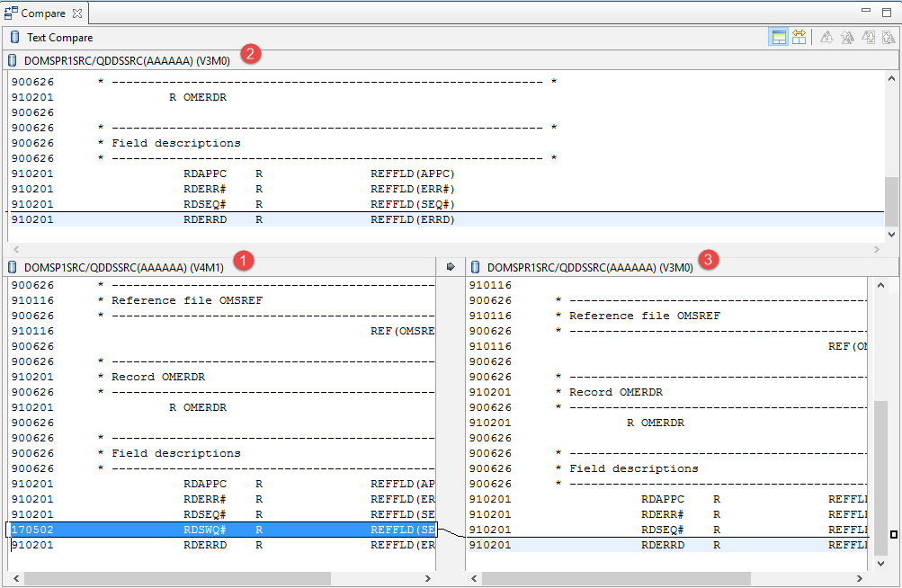This screenshot has height=588, width=902.
Task: Select RDERRD line in ancestor pane
Action: [270, 219]
